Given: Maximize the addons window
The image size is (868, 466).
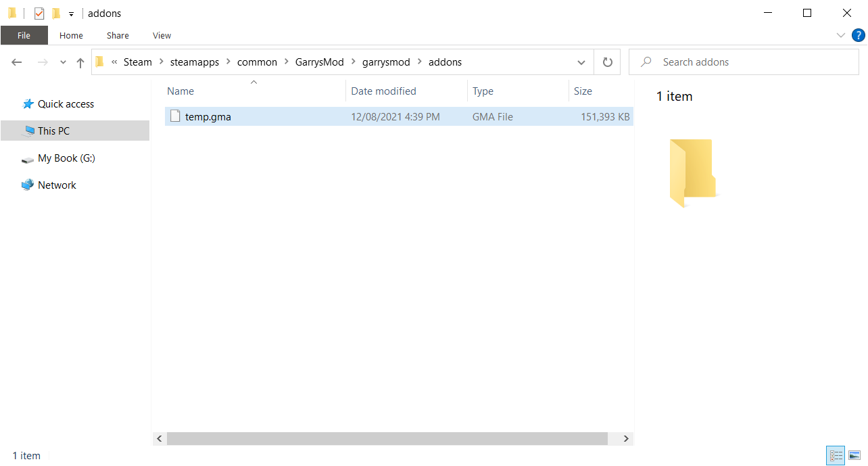Looking at the screenshot, I should coord(807,13).
